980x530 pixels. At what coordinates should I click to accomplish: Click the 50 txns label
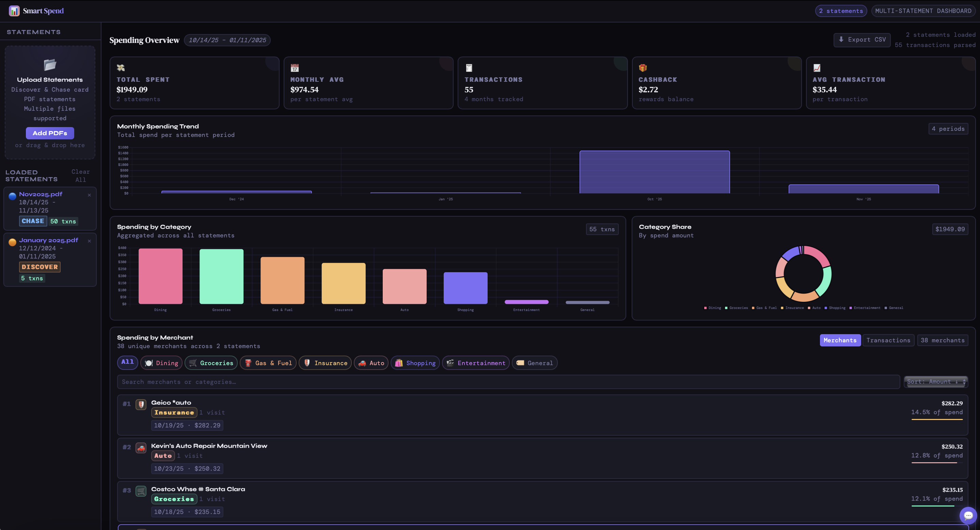click(x=63, y=221)
